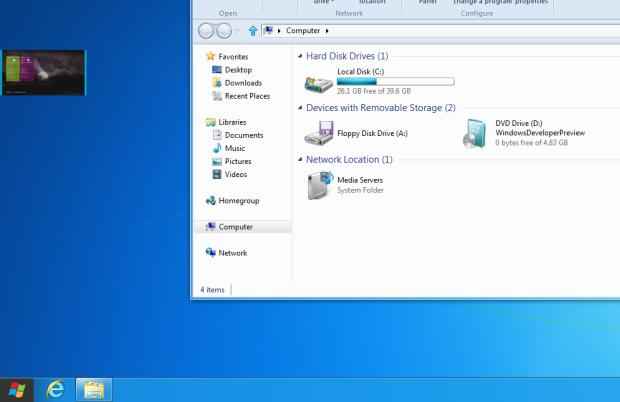Collapse Devices with Removable Storage group
The height and width of the screenshot is (402, 620).
(300, 108)
